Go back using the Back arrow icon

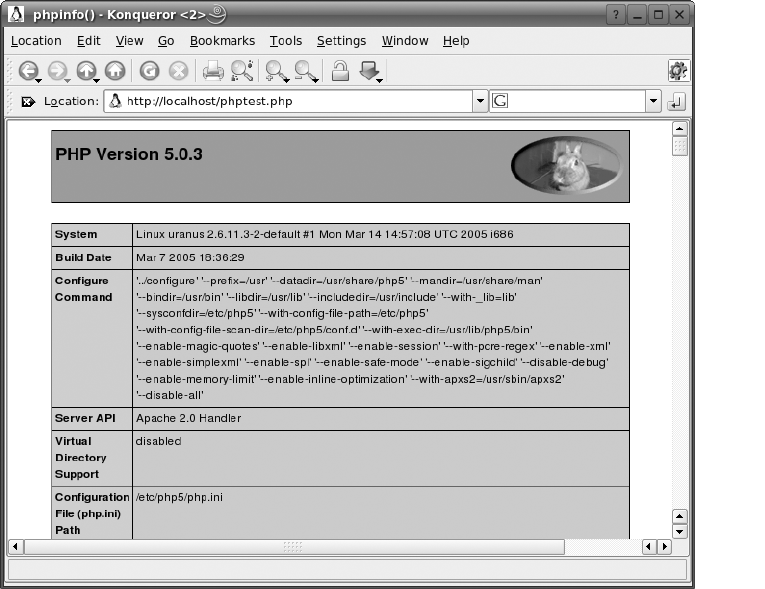click(28, 71)
